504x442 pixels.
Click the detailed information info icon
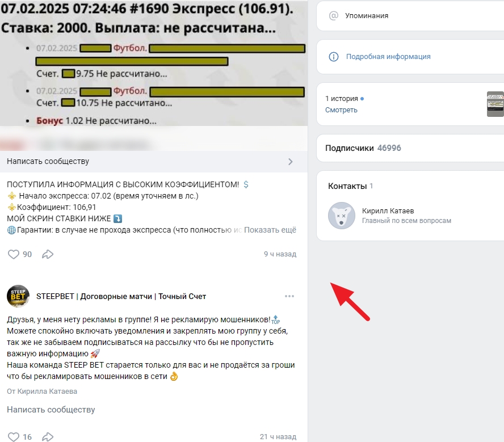(x=334, y=57)
